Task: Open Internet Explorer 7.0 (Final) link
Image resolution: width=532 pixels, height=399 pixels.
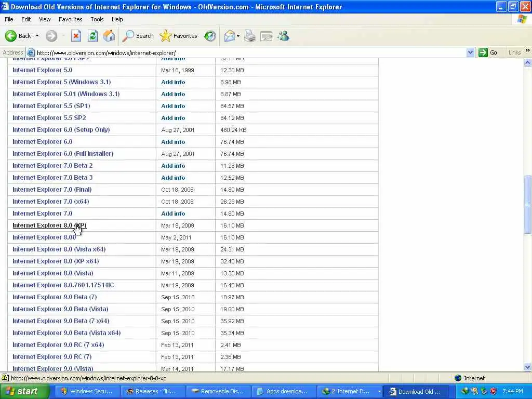Action: tap(52, 189)
